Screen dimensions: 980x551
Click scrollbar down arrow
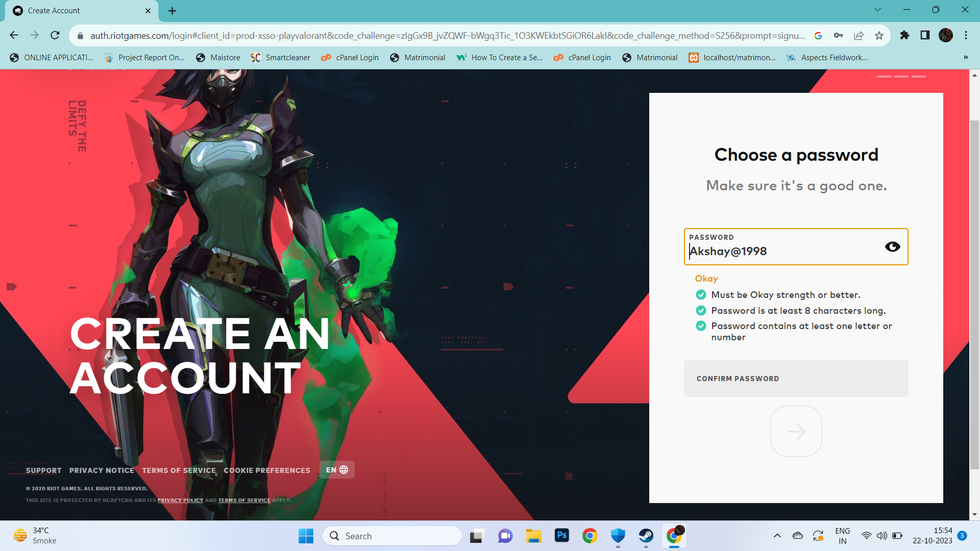(x=974, y=515)
